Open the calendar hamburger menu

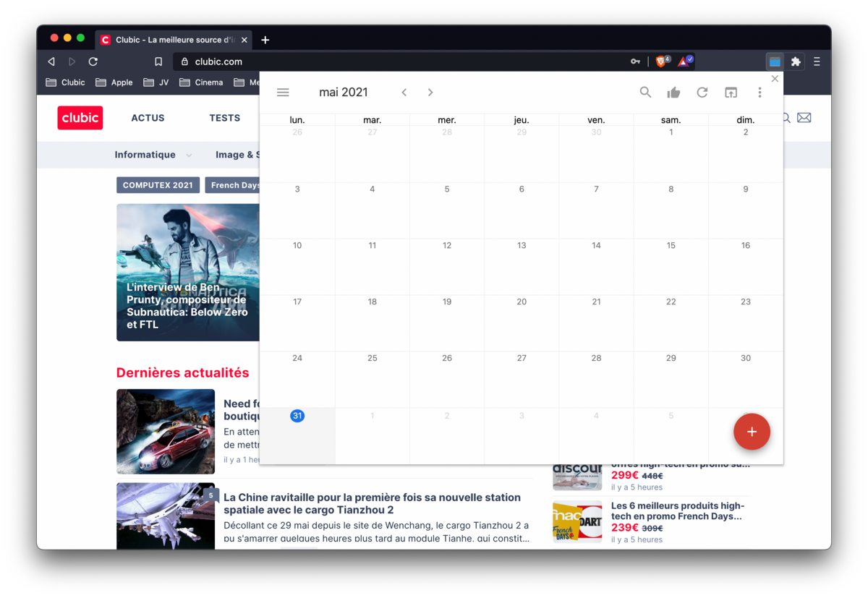click(283, 93)
